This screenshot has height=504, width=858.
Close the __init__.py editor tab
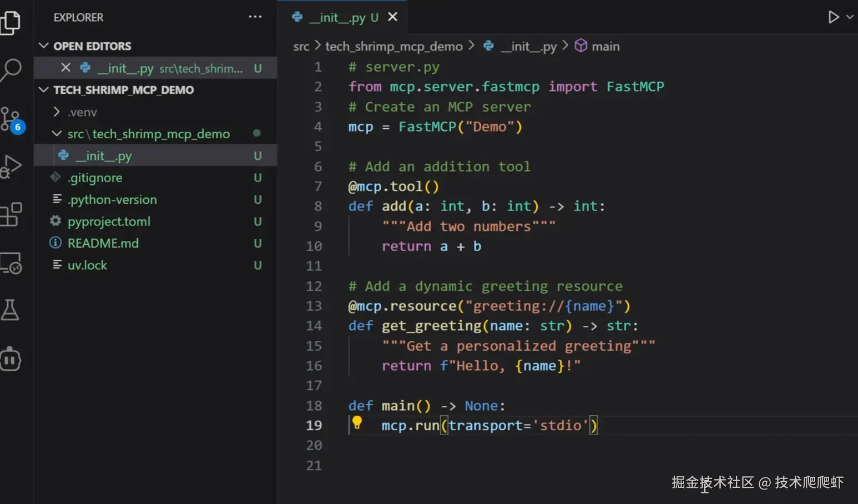[392, 17]
